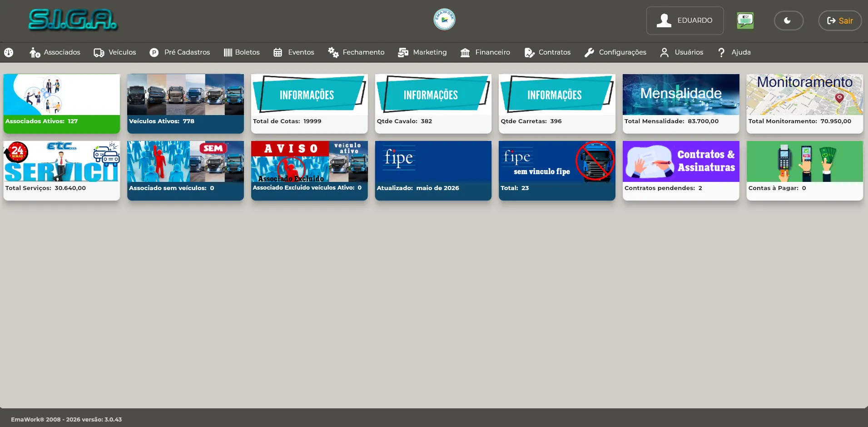Screen dimensions: 868x427
Task: Click the Contratos document pen icon
Action: point(529,53)
